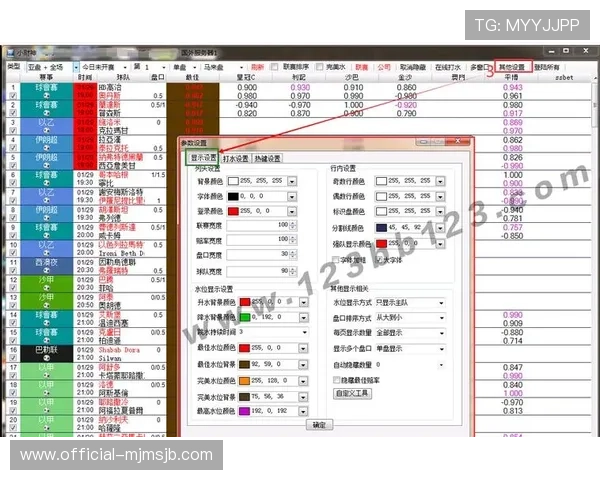Click the 确定 button
Viewport: 600px width, 480px height.
(x=318, y=425)
